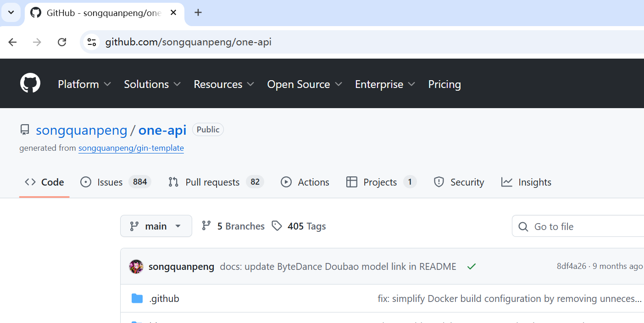This screenshot has width=644, height=323.
Task: Expand the Enterprise menu
Action: point(385,84)
